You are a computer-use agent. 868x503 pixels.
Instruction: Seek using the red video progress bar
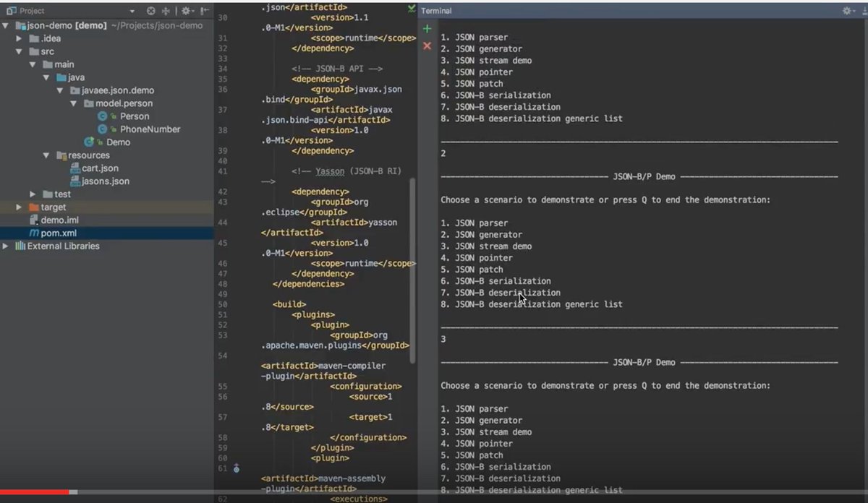[x=35, y=492]
